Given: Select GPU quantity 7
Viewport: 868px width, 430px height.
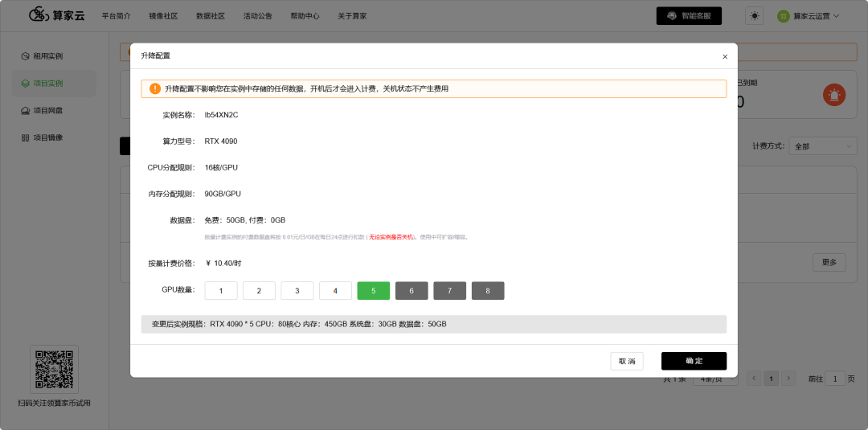Looking at the screenshot, I should click(449, 290).
